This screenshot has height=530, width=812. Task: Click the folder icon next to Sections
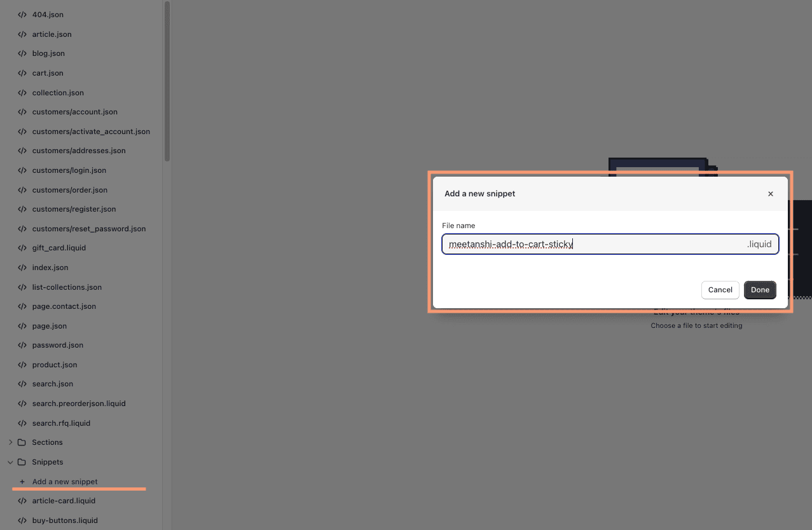pos(22,442)
